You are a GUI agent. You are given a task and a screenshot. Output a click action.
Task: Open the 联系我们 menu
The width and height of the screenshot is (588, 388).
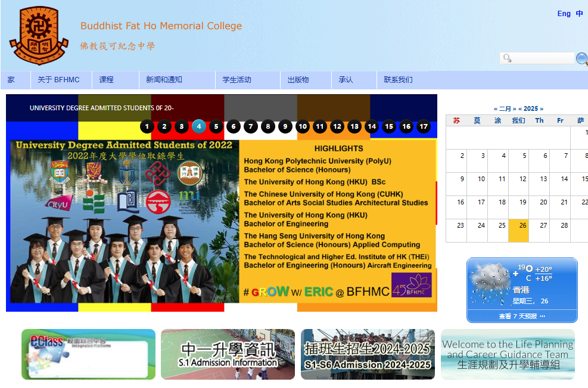pos(398,80)
